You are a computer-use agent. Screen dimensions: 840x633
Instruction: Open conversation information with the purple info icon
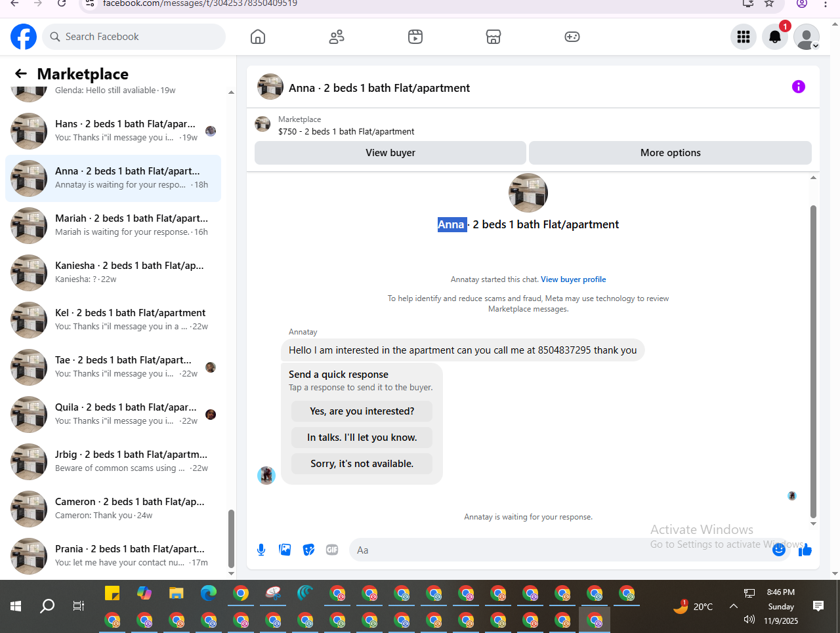[799, 87]
